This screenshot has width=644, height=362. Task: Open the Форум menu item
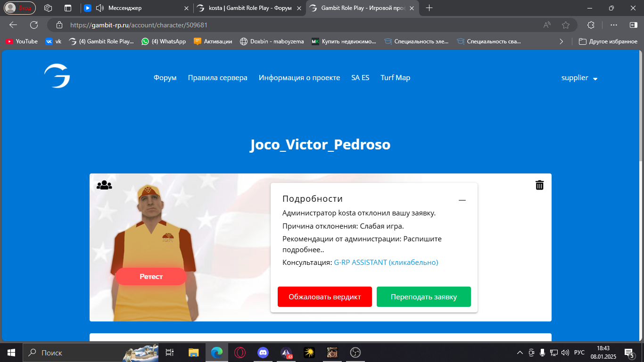[x=165, y=78]
